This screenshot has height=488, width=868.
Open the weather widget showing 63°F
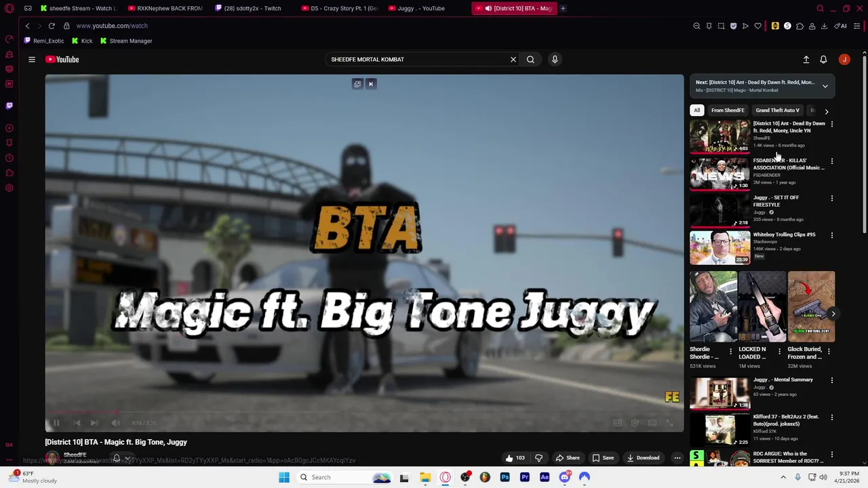tap(34, 477)
